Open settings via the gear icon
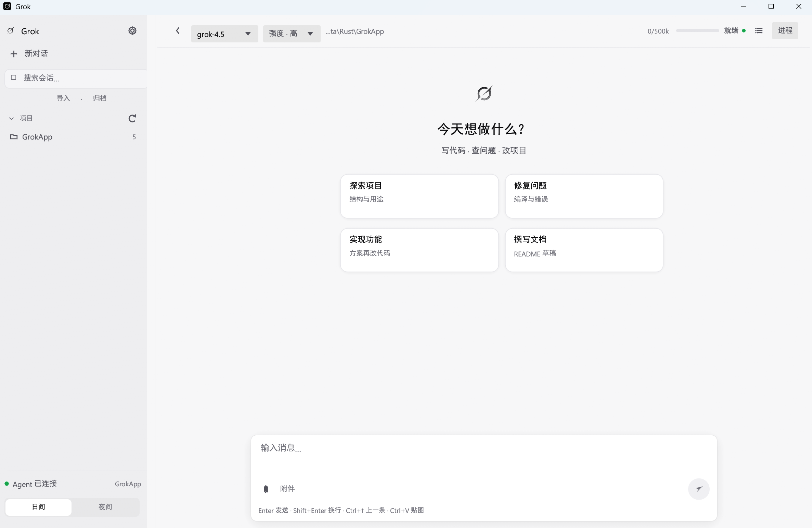Screen dimensions: 812x528 (x=132, y=31)
